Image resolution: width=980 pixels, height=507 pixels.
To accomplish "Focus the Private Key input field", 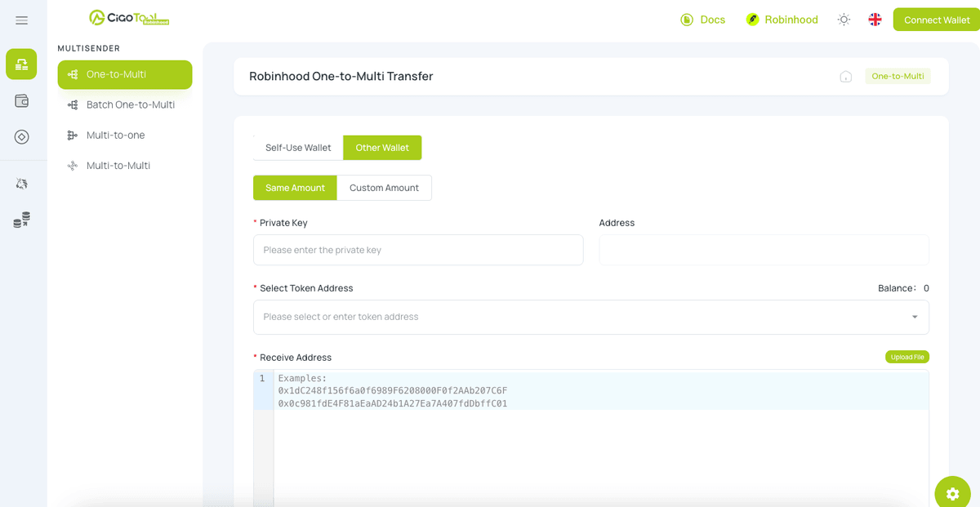I will coord(418,250).
